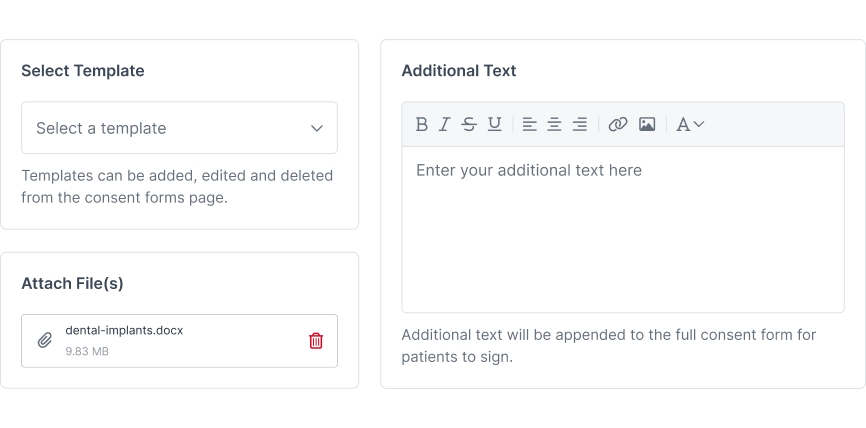The width and height of the screenshot is (866, 428).
Task: Toggle underline formatting
Action: pyautogui.click(x=495, y=124)
